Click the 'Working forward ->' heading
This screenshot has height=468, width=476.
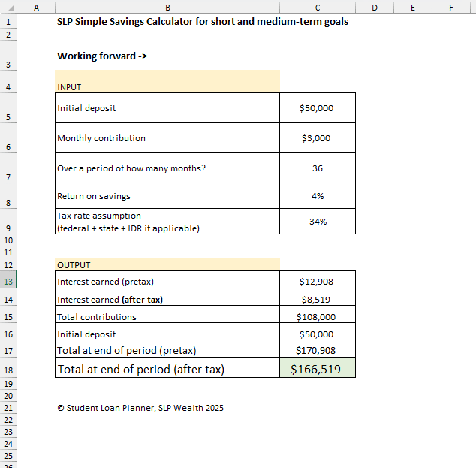tap(102, 56)
